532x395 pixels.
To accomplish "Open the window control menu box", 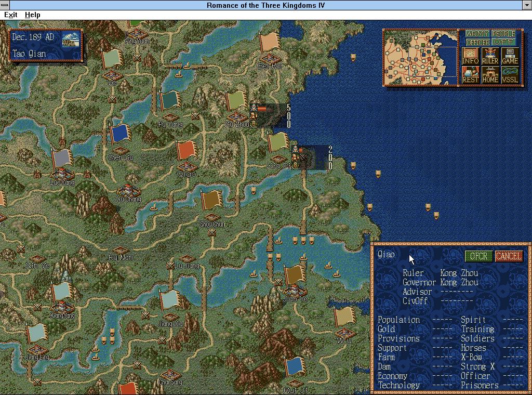I will click(x=5, y=5).
